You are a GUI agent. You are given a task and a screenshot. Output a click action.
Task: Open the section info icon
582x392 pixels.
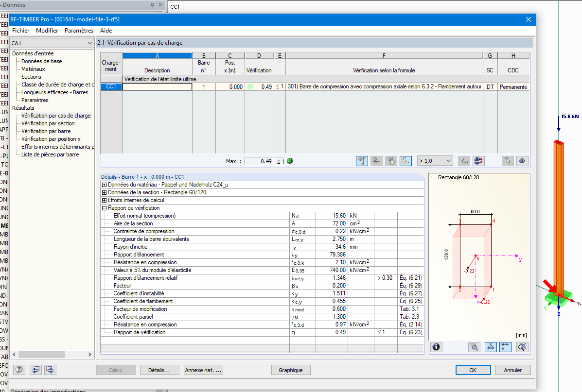437,347
